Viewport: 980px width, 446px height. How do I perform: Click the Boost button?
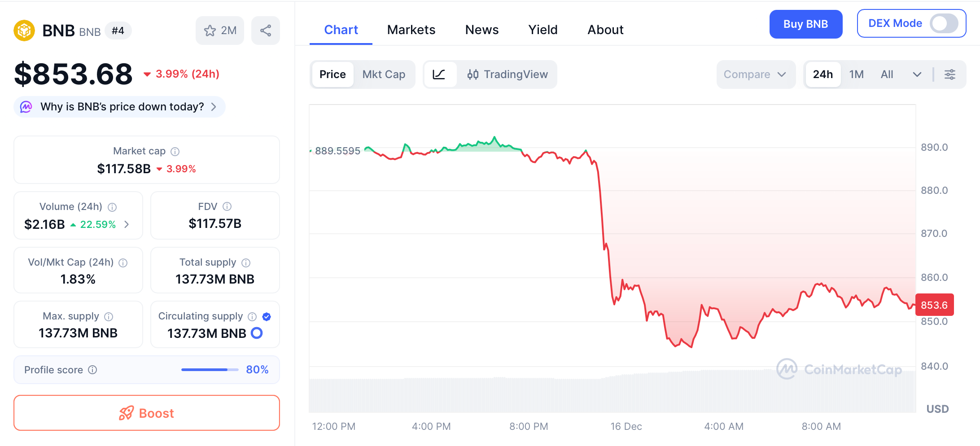146,413
